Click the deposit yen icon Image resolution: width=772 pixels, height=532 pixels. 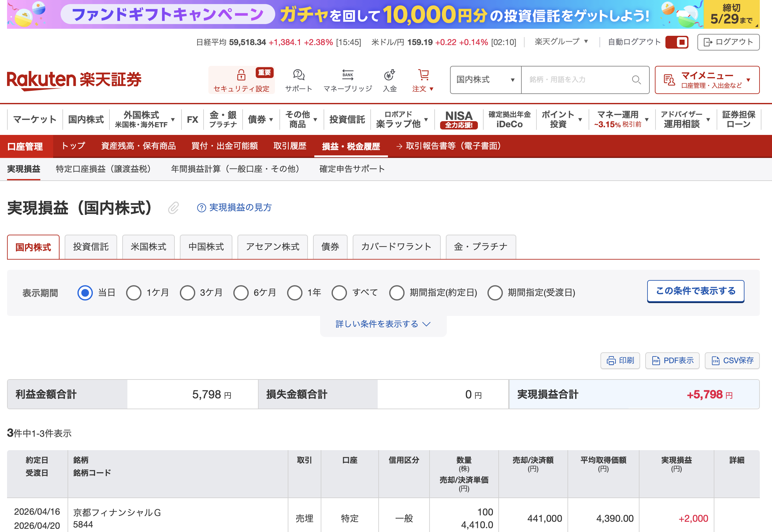(389, 75)
